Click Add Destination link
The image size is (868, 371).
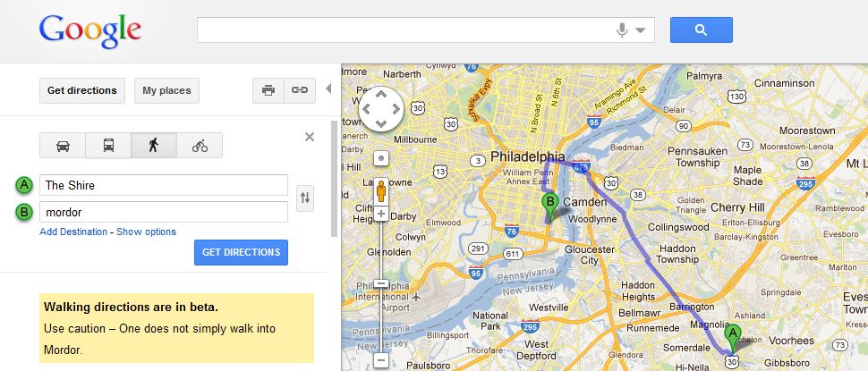point(73,232)
